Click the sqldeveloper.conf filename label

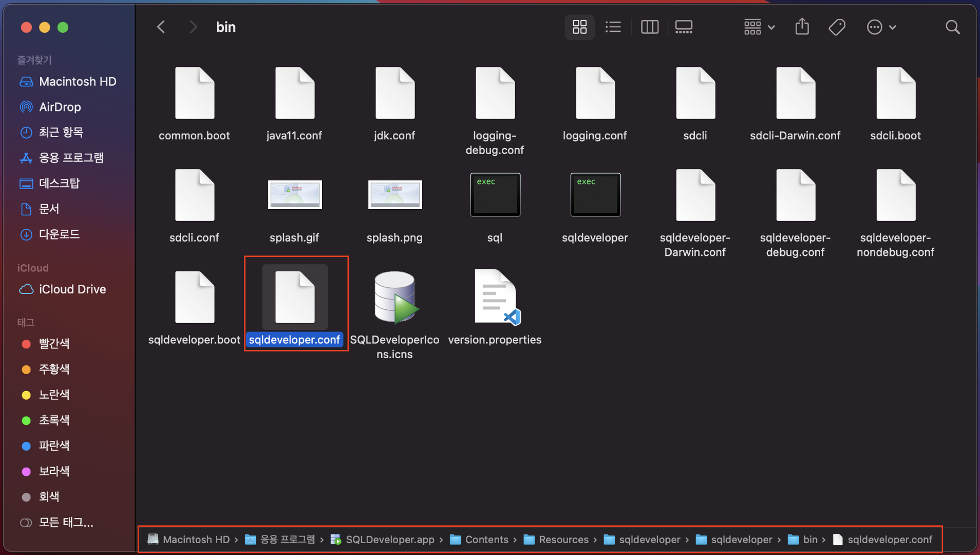click(x=294, y=340)
